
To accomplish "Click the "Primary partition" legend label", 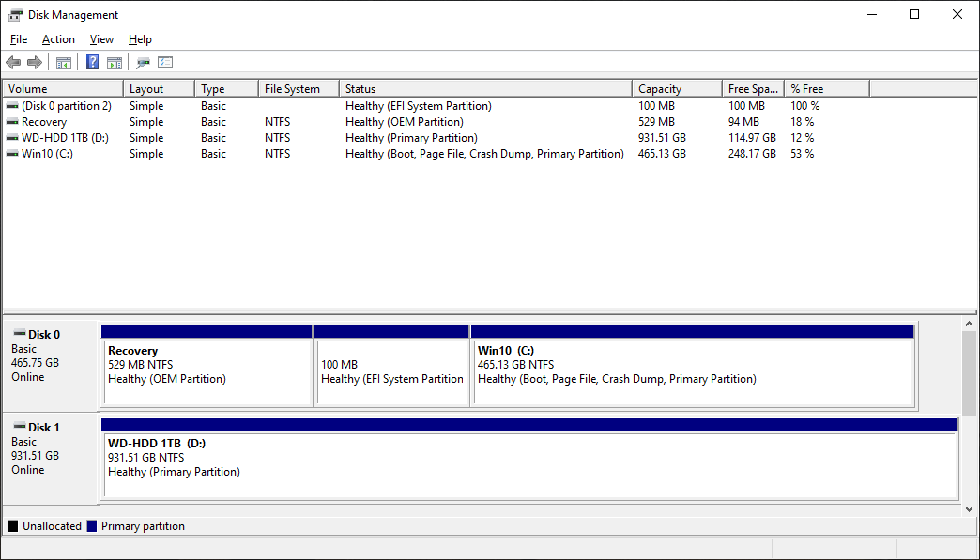I will click(x=143, y=526).
